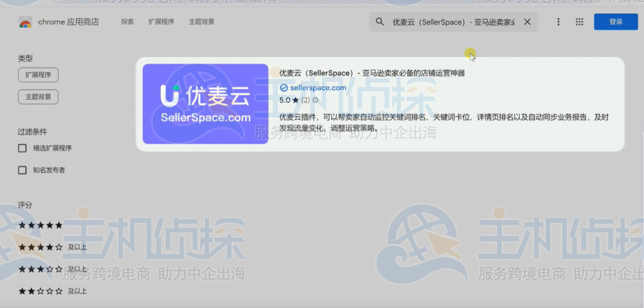The image size is (644, 308).
Task: Open the 探索 tab
Action: [x=127, y=22]
